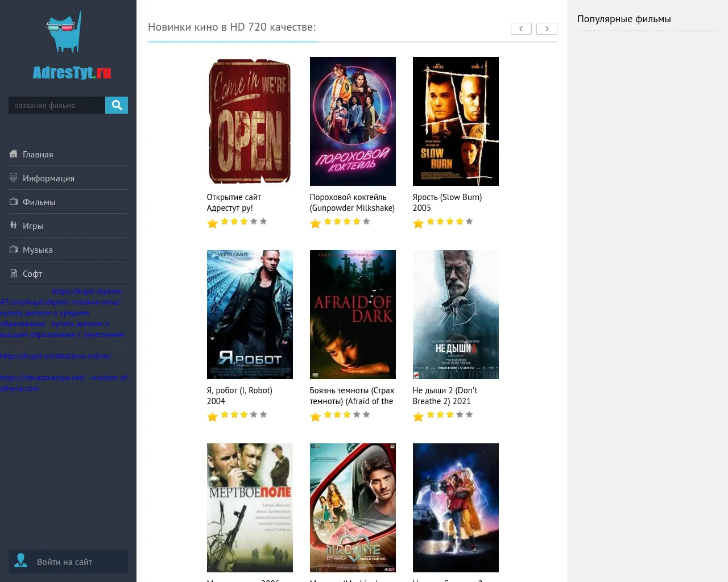The height and width of the screenshot is (582, 728).
Task: Open the Пороховой коктейль poster
Action: click(353, 121)
